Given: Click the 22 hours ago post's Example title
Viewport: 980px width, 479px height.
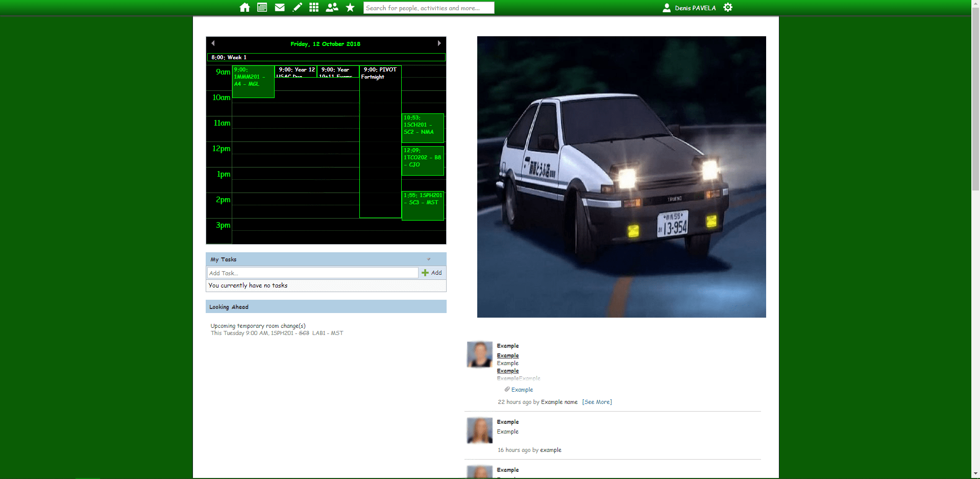Looking at the screenshot, I should point(508,346).
